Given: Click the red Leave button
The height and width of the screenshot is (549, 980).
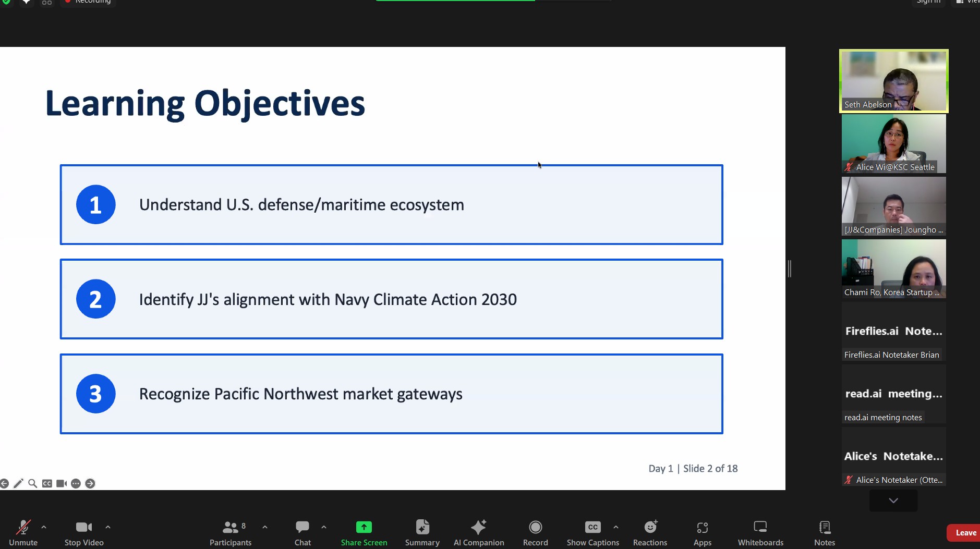Looking at the screenshot, I should 965,532.
